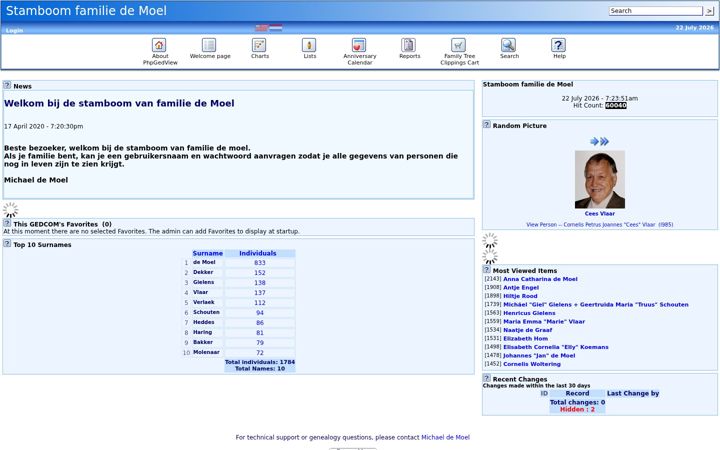Screen dimensions: 720x450
Task: Open Hiltje Rood record
Action: (520, 296)
